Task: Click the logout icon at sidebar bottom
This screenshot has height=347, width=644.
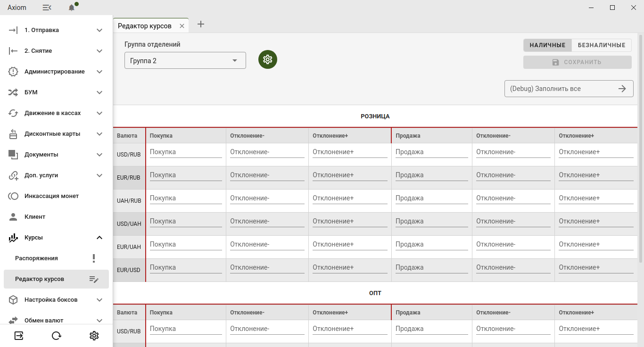Action: click(x=19, y=336)
